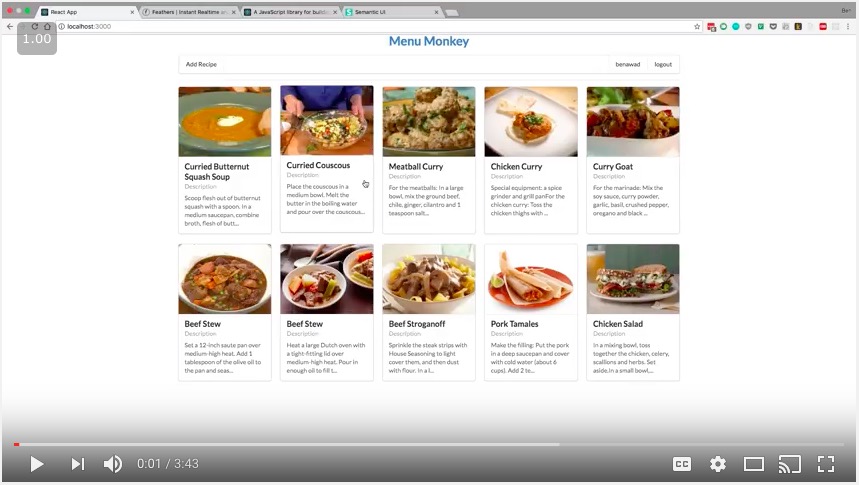Open the Curried Butternut Squash Soup title
This screenshot has height=485, width=859.
click(216, 172)
